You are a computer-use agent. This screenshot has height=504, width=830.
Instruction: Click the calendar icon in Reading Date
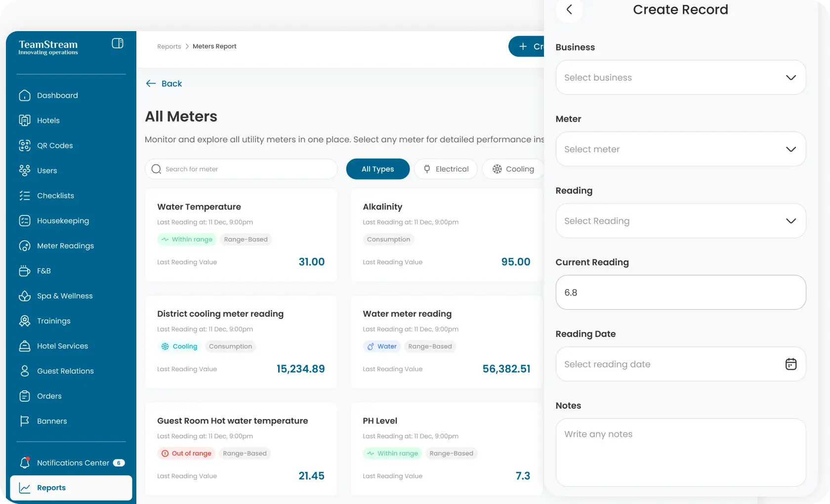[x=790, y=364]
